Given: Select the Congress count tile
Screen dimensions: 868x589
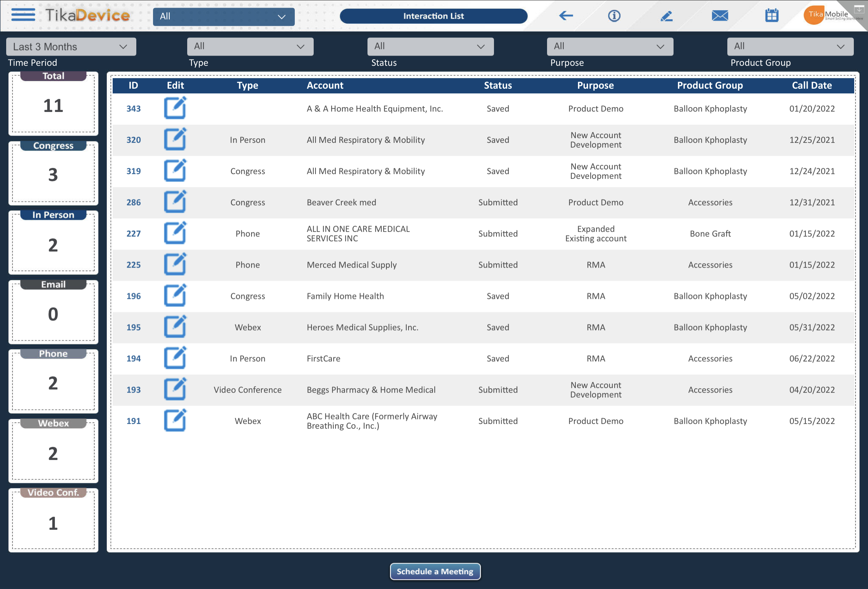Looking at the screenshot, I should point(53,174).
